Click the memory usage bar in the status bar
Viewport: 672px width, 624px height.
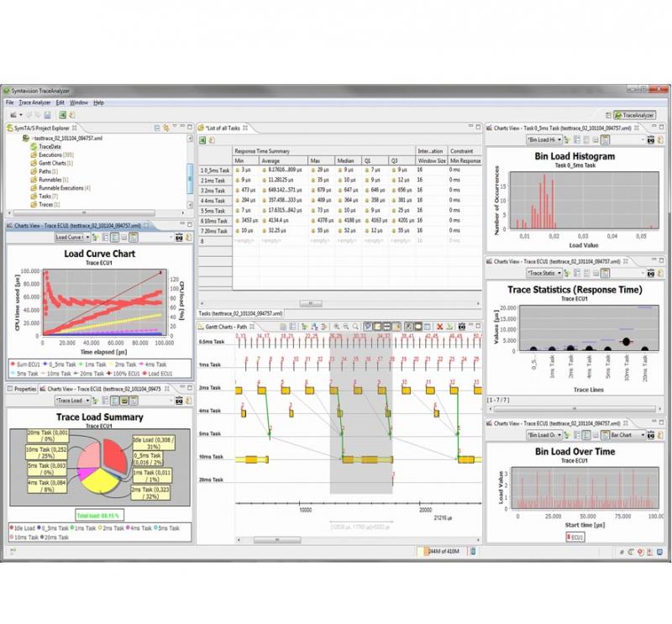437,553
